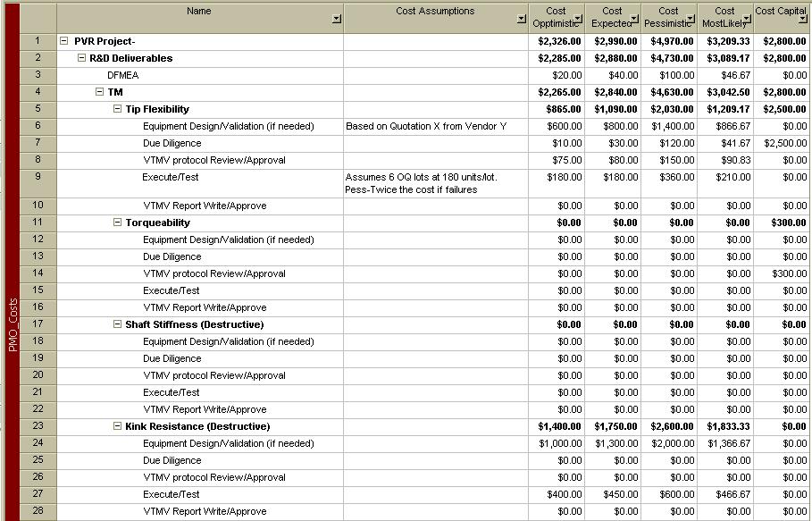Collapse the TM summary task
The height and width of the screenshot is (521, 812).
pos(99,92)
